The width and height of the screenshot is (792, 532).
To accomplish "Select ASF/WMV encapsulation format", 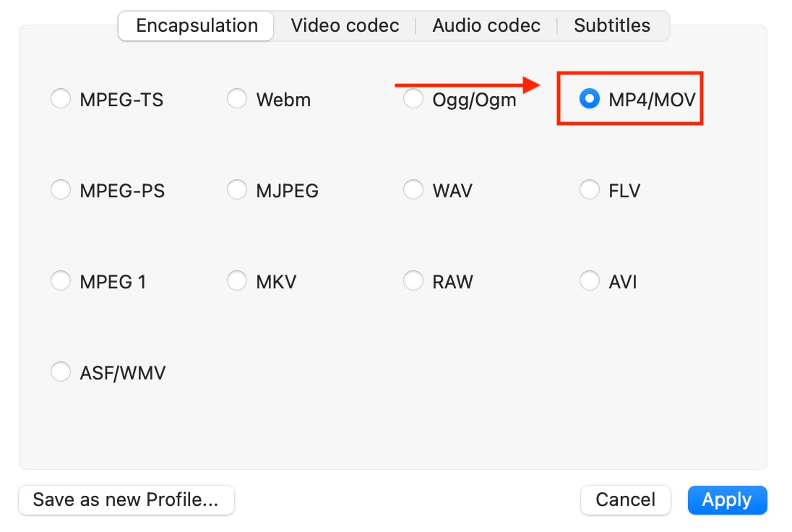I will pyautogui.click(x=61, y=372).
